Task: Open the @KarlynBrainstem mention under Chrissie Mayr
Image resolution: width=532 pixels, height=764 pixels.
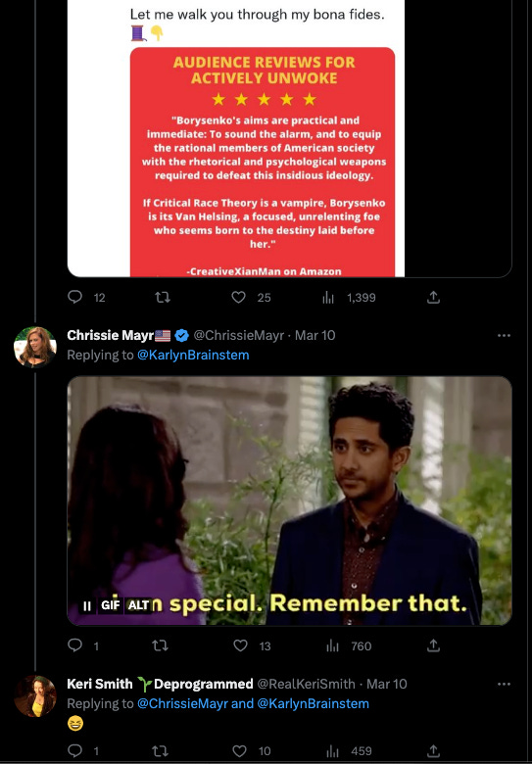Action: point(193,356)
